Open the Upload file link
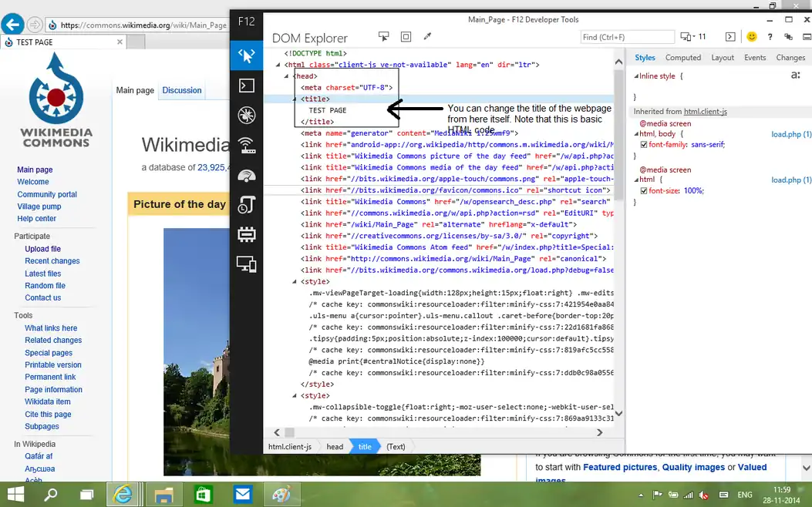This screenshot has height=507, width=812. click(42, 249)
